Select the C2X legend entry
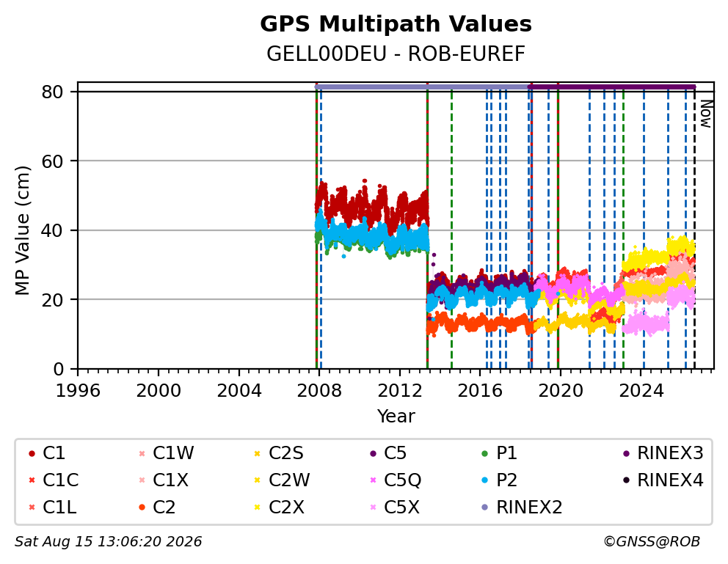Image resolution: width=728 pixels, height=564 pixels. [x=279, y=508]
